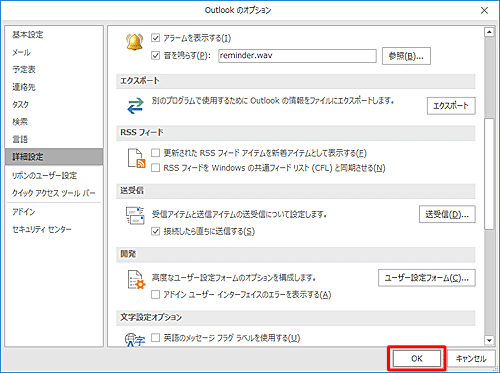This screenshot has width=500, height=373.
Task: Toggle 接続したら直ちに送信する checkbox
Action: (155, 231)
